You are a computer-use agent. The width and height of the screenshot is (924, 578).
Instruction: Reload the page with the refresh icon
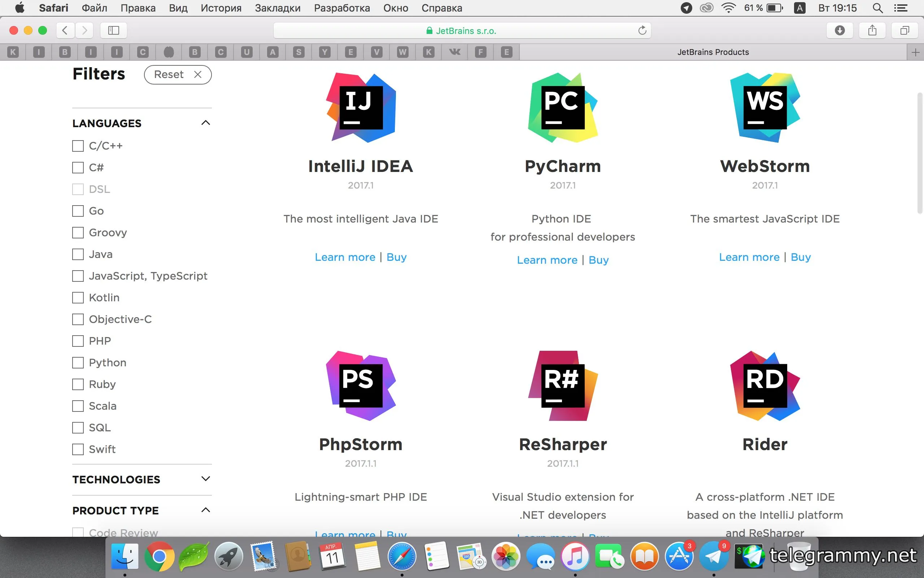coord(642,30)
